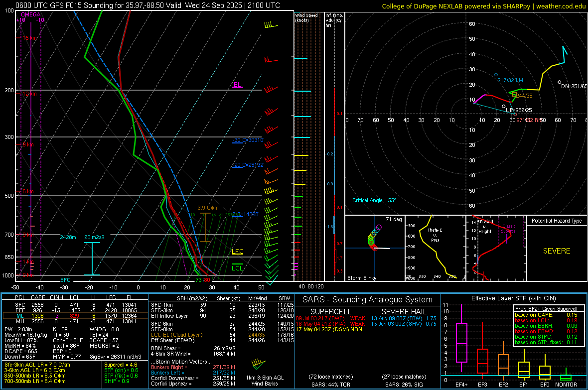Viewport: 588px width, 390px height.
Task: Click the LCL-EL (Cloud Layer) row
Action: 222,335
